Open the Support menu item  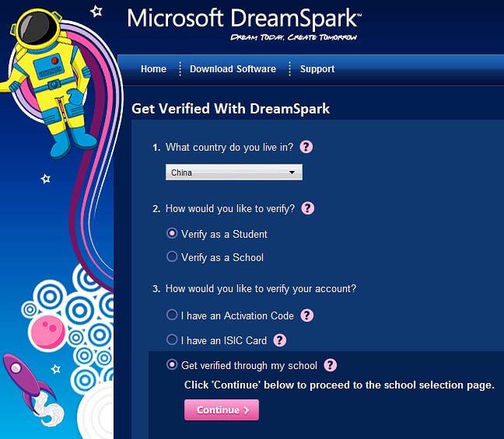coord(317,68)
